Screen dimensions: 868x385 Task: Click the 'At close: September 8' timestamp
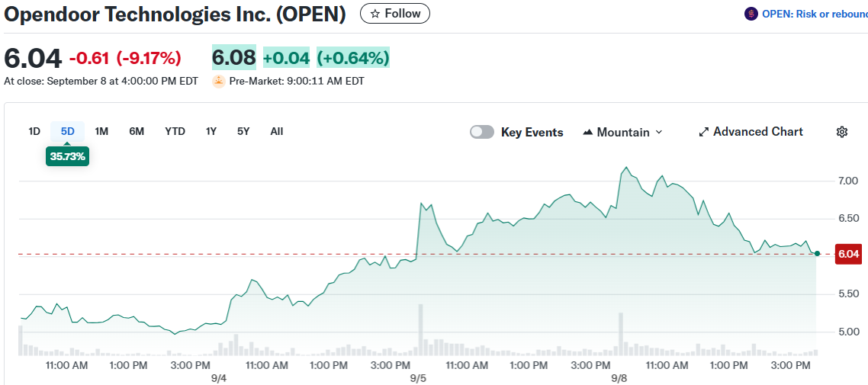pyautogui.click(x=101, y=82)
